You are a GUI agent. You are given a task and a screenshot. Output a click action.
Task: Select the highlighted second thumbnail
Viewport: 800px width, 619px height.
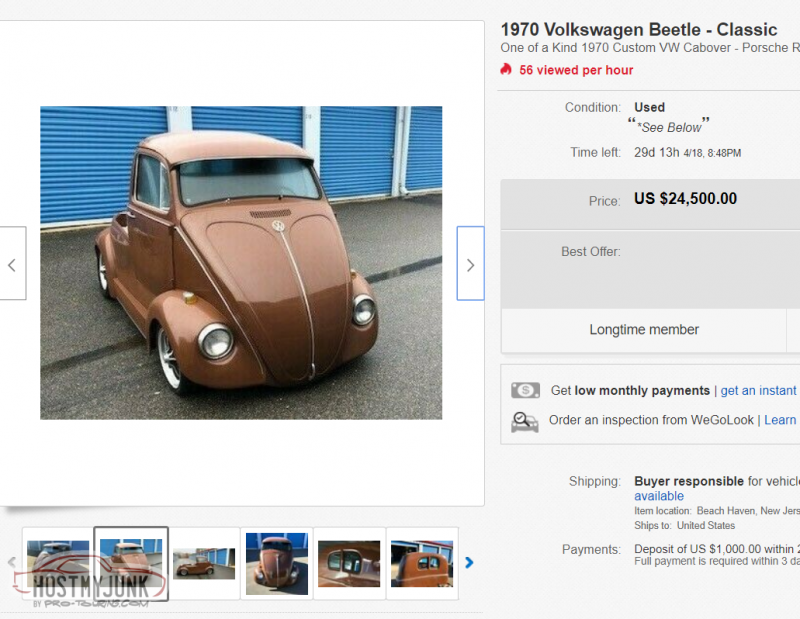tap(131, 563)
